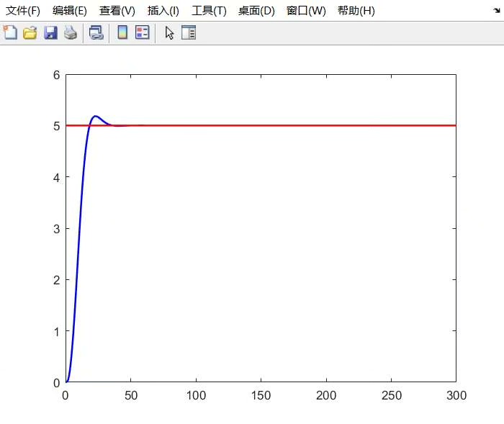Image resolution: width=504 pixels, height=424 pixels.
Task: Open the 桌面(D) menu
Action: coord(256,11)
